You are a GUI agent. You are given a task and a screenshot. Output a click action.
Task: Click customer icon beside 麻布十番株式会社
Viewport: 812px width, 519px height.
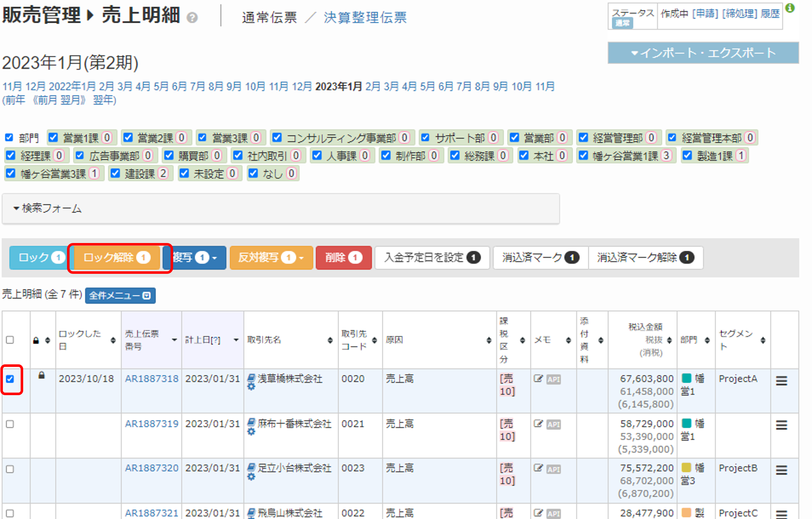(x=251, y=423)
